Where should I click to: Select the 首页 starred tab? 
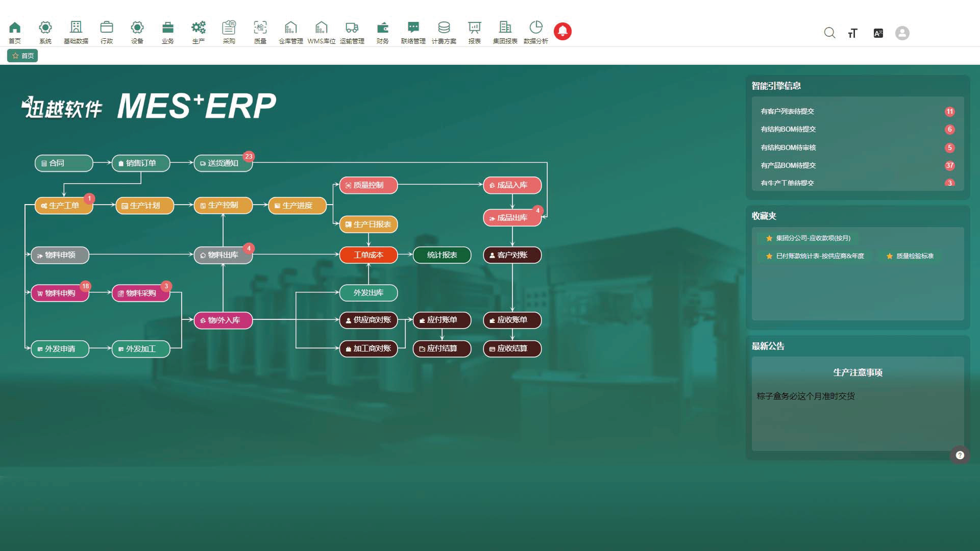pyautogui.click(x=23, y=56)
